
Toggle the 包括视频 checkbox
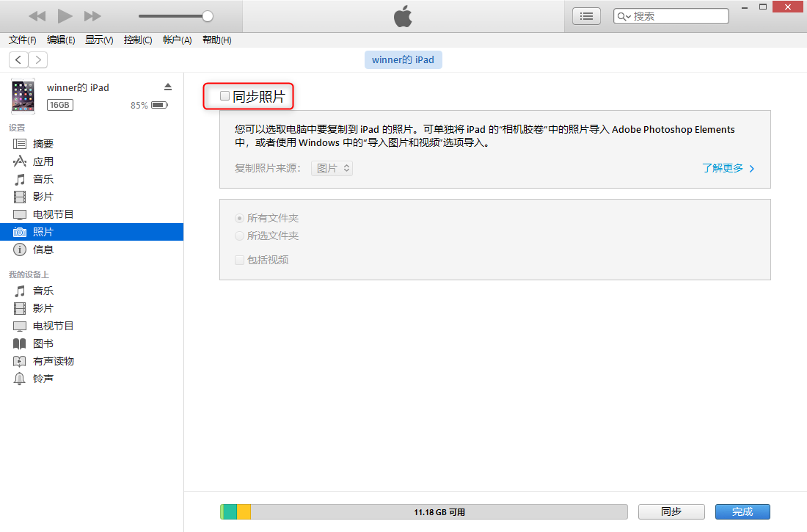tap(239, 260)
